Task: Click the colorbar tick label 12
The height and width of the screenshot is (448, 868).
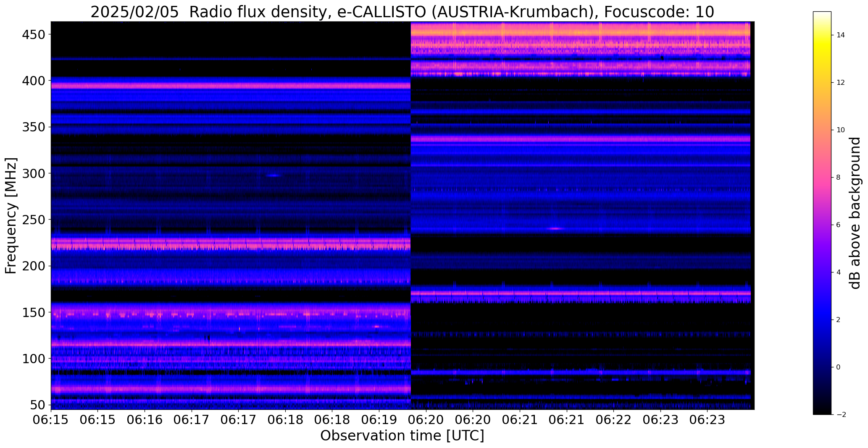Action: tap(841, 83)
